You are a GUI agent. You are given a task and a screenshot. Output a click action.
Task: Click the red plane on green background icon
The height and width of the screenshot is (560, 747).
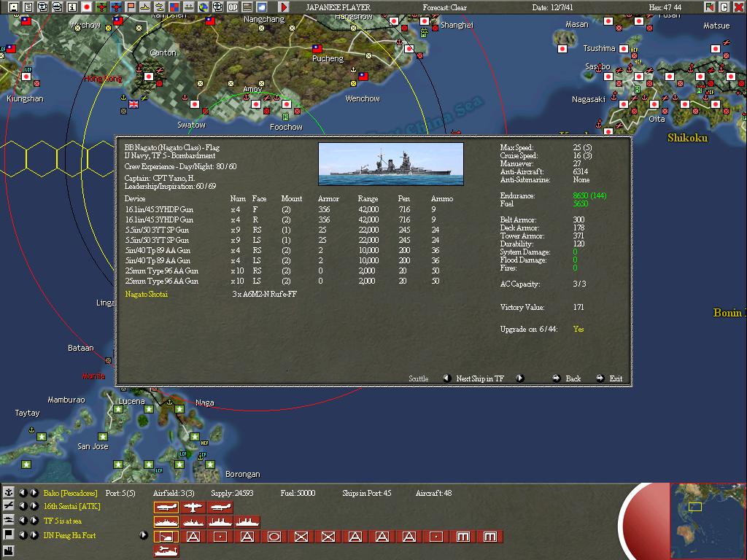tap(101, 7)
